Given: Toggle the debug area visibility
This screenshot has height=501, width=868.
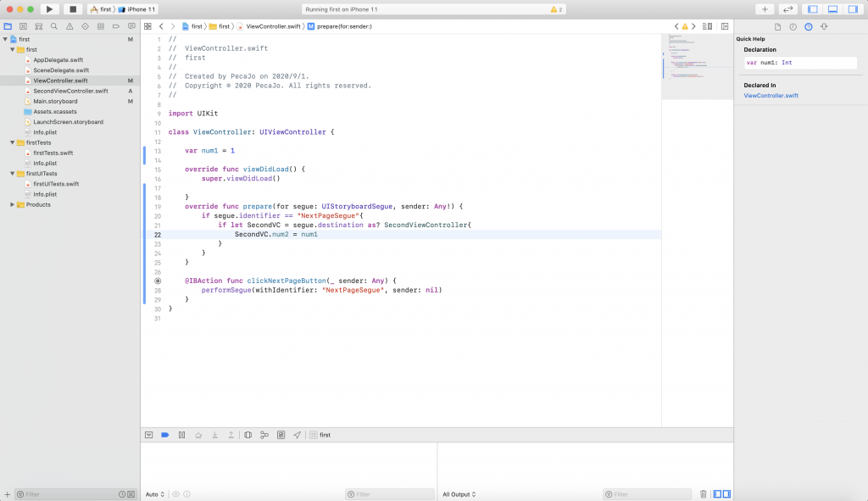Looking at the screenshot, I should coord(832,9).
